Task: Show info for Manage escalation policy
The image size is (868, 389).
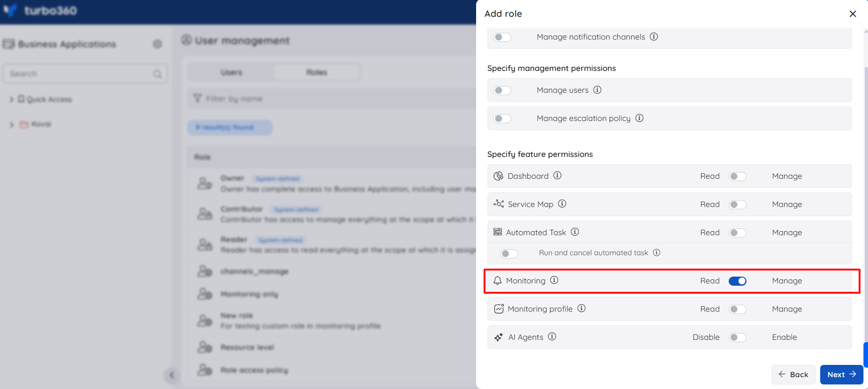Action: (640, 118)
